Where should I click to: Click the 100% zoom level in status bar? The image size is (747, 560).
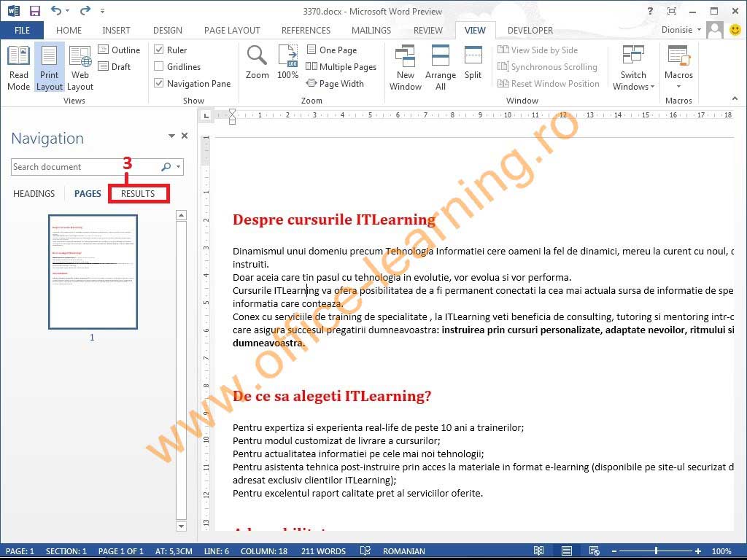point(721,551)
